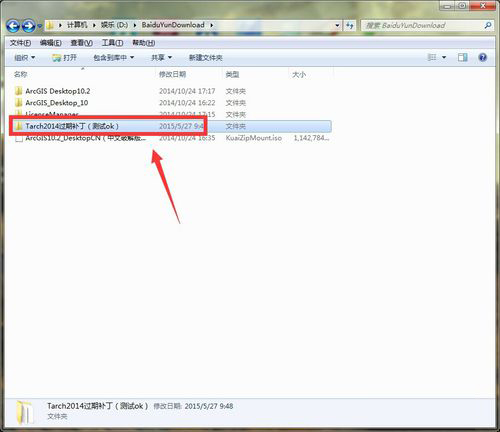Go forward with the Forward arrow button
This screenshot has height=432, width=500.
29,26
